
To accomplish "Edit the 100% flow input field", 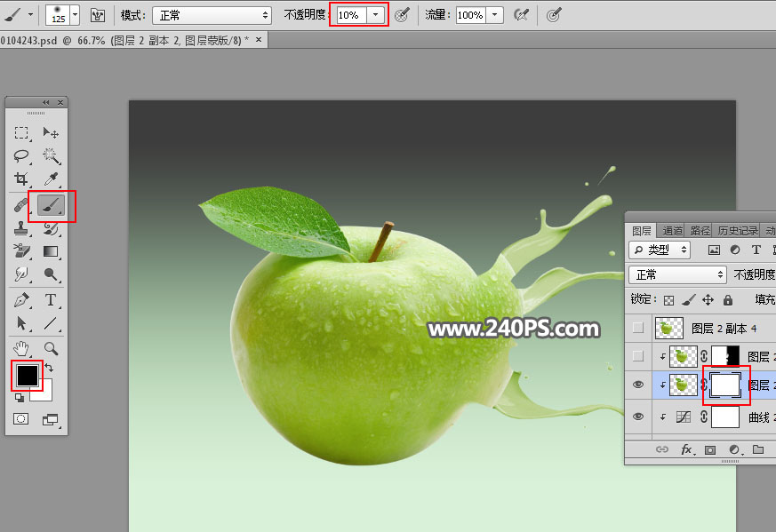I will [470, 15].
